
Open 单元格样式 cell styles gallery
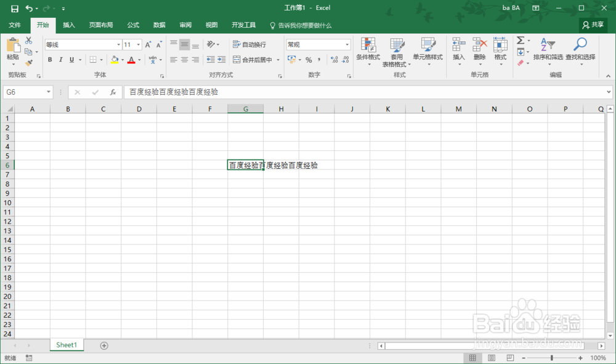click(x=428, y=52)
